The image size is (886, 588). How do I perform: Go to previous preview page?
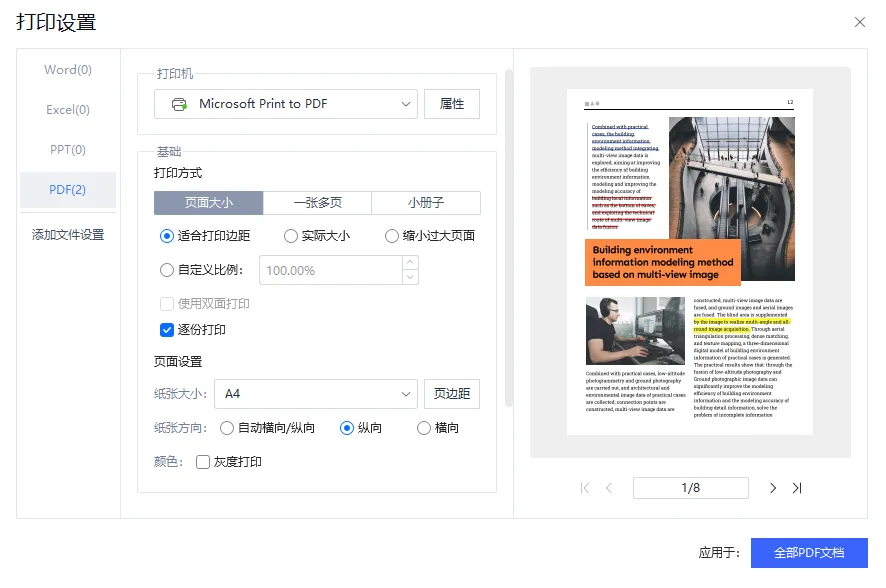coord(609,488)
